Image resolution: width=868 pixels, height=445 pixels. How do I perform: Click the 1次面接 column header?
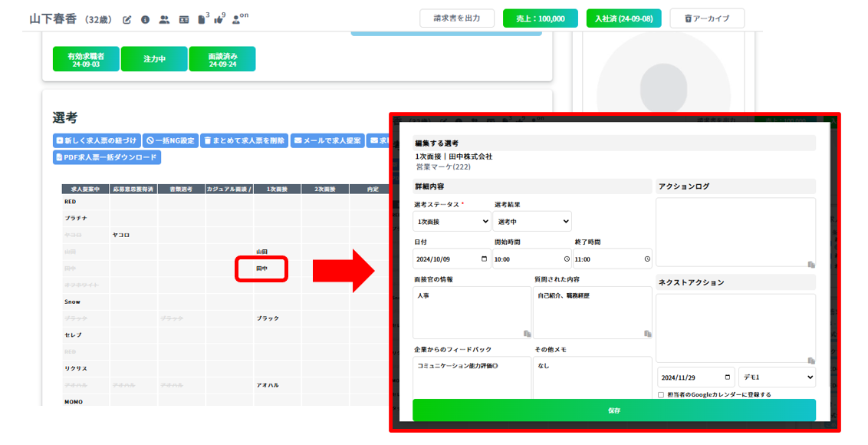[277, 189]
